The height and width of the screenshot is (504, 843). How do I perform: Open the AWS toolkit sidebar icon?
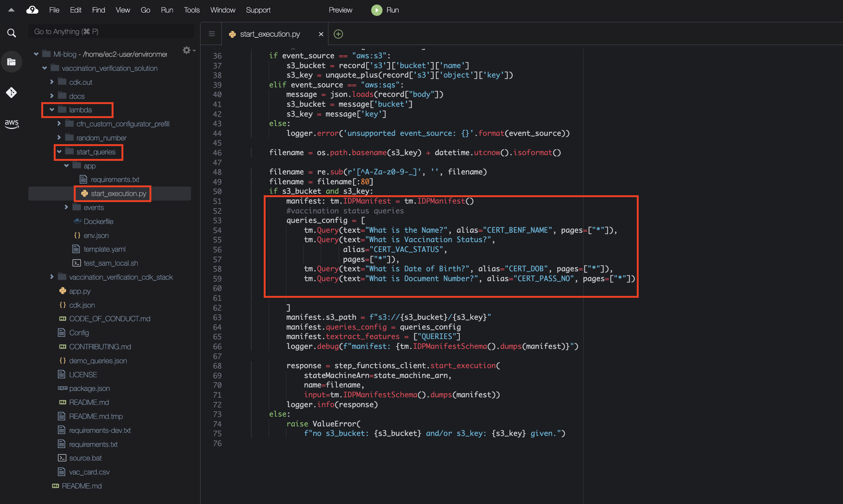[x=12, y=123]
